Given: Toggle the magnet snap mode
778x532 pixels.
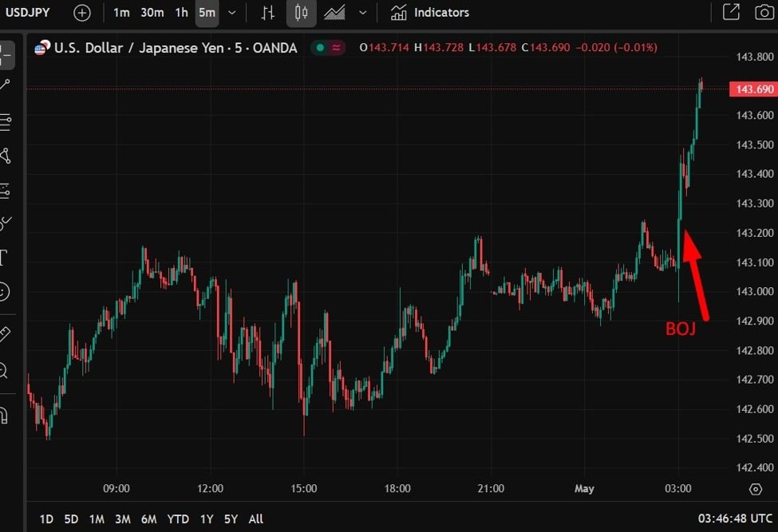Looking at the screenshot, I should pyautogui.click(x=4, y=416).
